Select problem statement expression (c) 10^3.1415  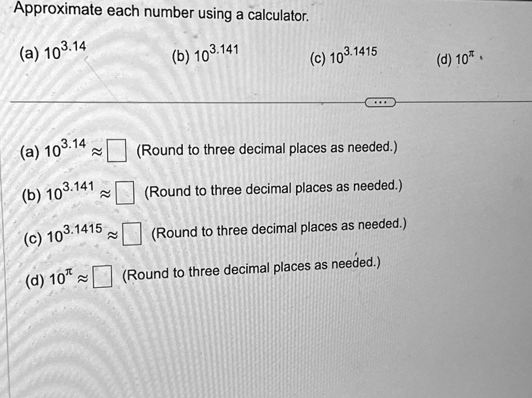(x=343, y=56)
